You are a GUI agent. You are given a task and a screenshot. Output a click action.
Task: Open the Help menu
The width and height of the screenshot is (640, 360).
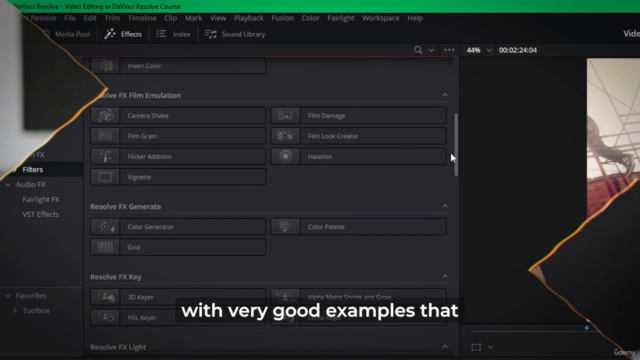pos(415,18)
